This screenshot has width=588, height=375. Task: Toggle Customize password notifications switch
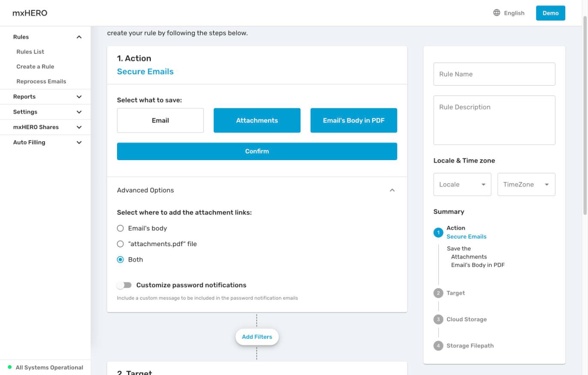click(124, 285)
